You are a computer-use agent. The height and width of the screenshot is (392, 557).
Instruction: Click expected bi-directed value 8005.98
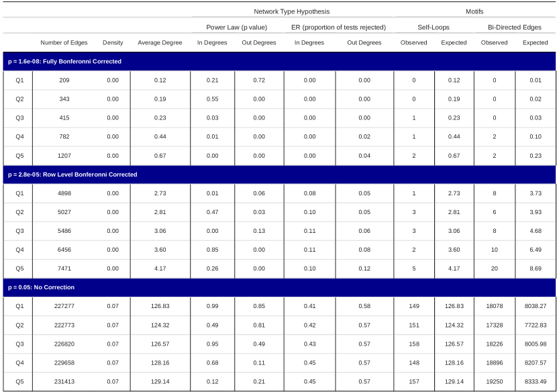536,344
